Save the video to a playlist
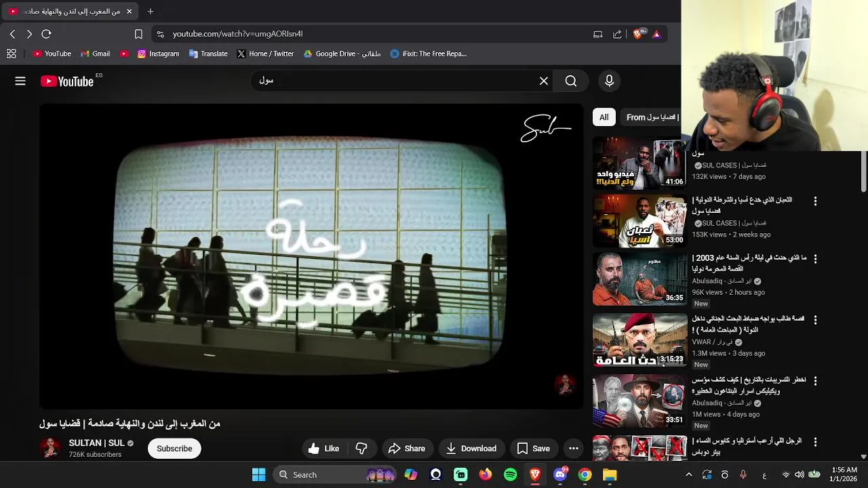 [x=533, y=449]
